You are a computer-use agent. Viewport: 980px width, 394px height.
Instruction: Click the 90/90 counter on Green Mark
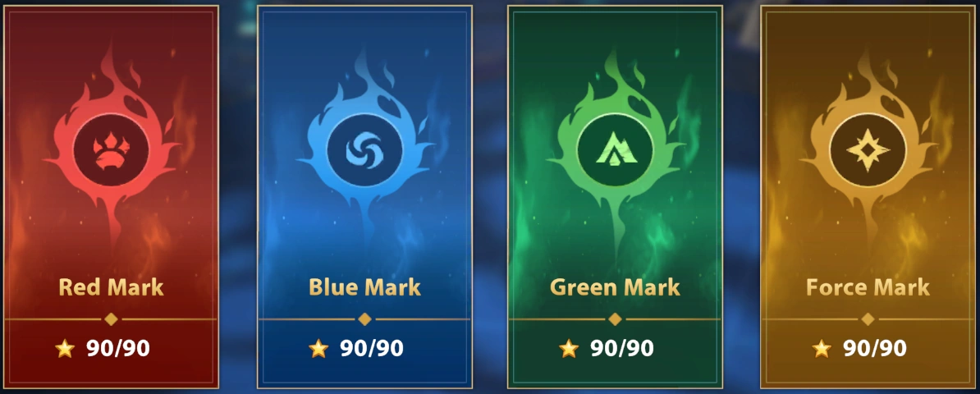pyautogui.click(x=622, y=348)
